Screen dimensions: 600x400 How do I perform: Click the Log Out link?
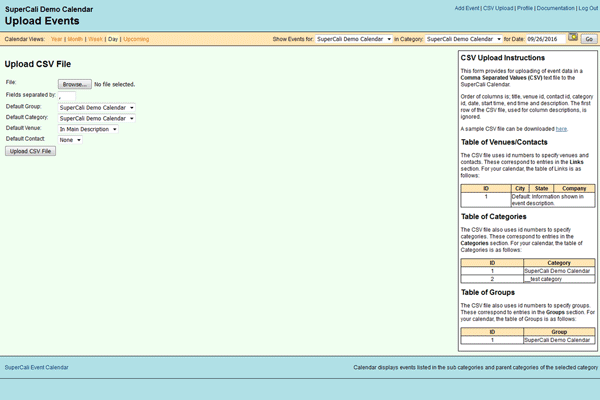(x=588, y=8)
